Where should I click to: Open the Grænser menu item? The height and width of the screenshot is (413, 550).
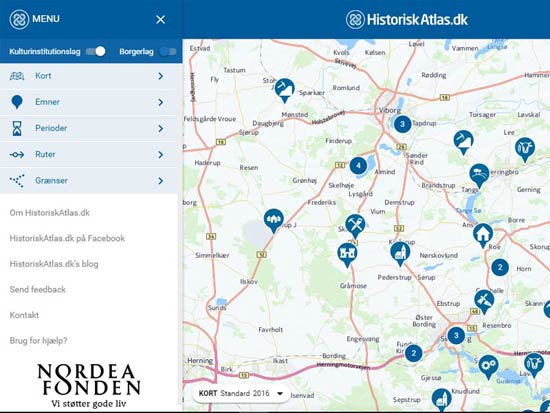[89, 181]
